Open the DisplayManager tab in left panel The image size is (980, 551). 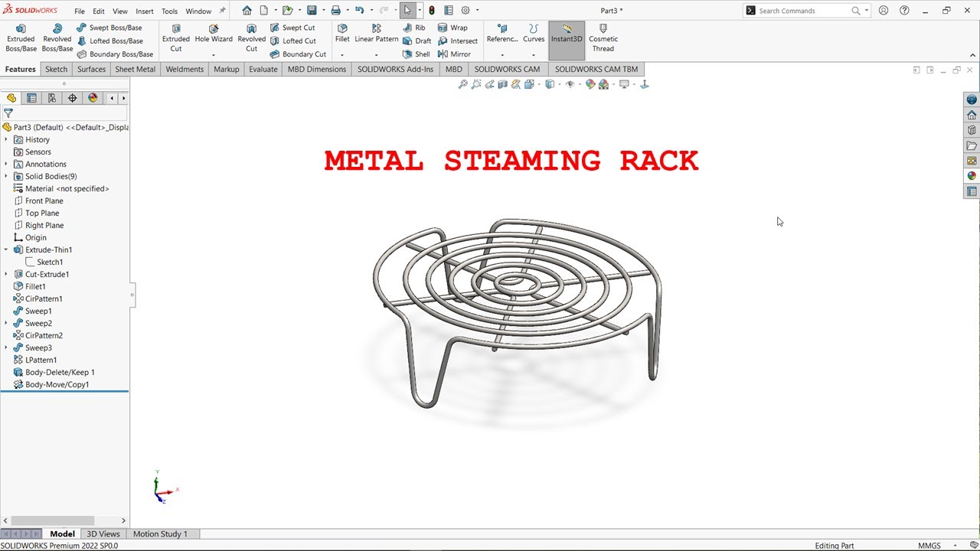pyautogui.click(x=93, y=98)
